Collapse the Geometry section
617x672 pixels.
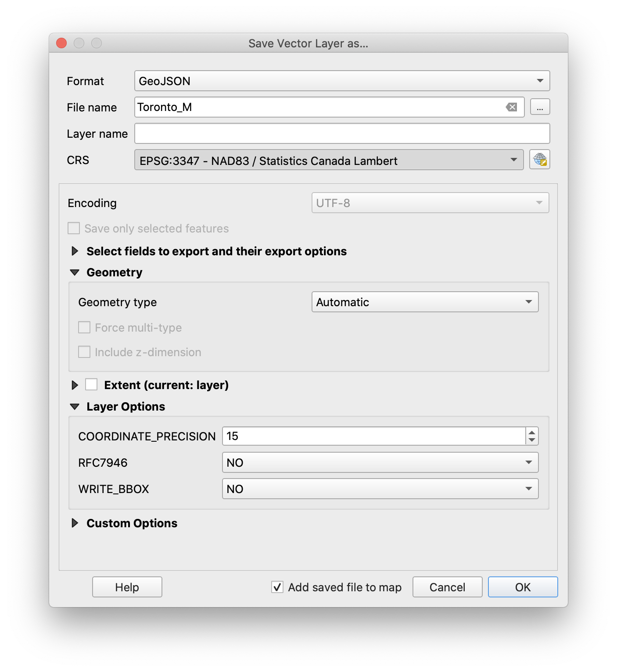click(75, 272)
